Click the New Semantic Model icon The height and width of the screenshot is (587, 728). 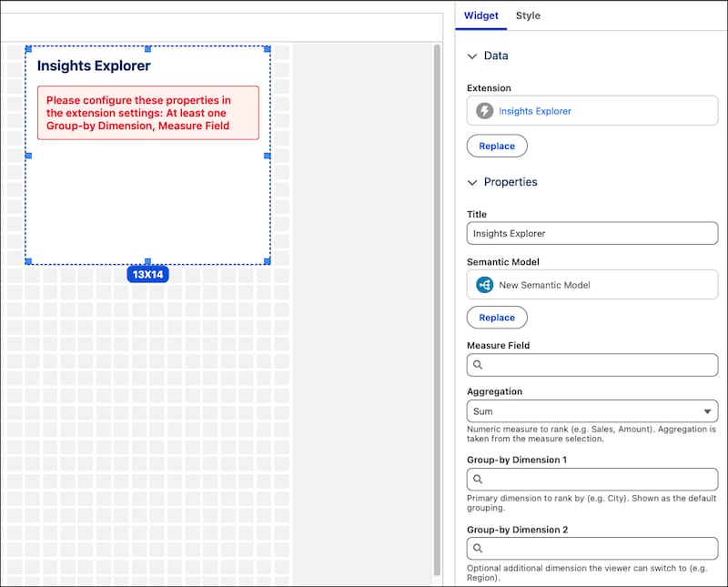484,285
